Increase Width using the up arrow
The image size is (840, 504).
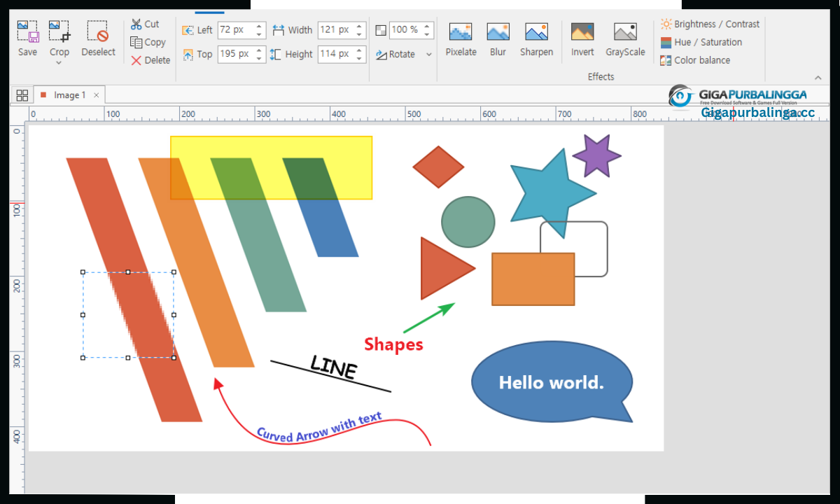(360, 27)
